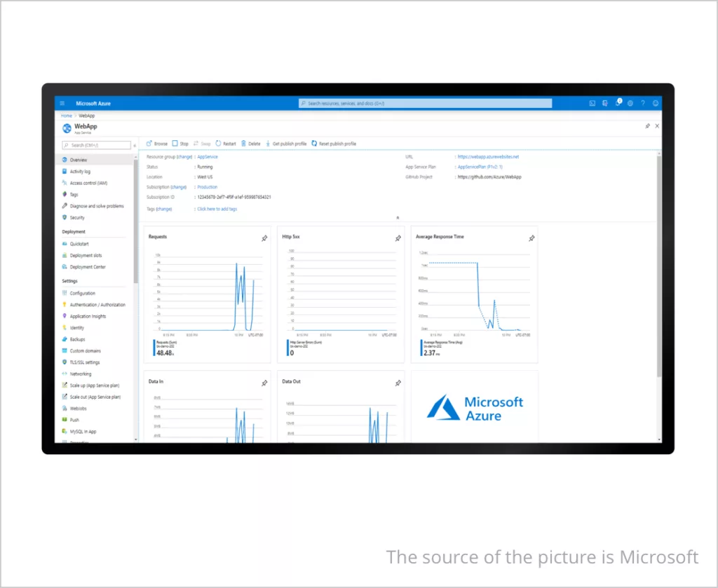The width and height of the screenshot is (718, 588).
Task: Collapse the essentials section with up chevron
Action: tap(398, 218)
